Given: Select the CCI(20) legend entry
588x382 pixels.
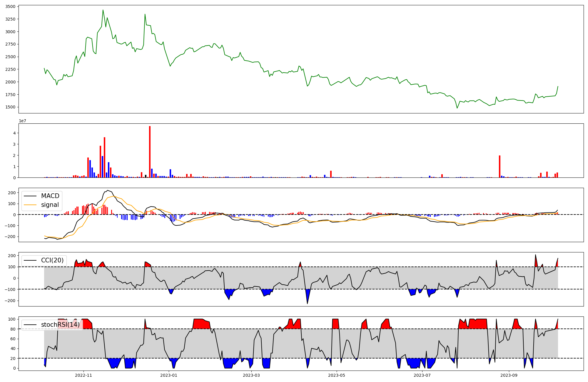Looking at the screenshot, I should tap(52, 260).
